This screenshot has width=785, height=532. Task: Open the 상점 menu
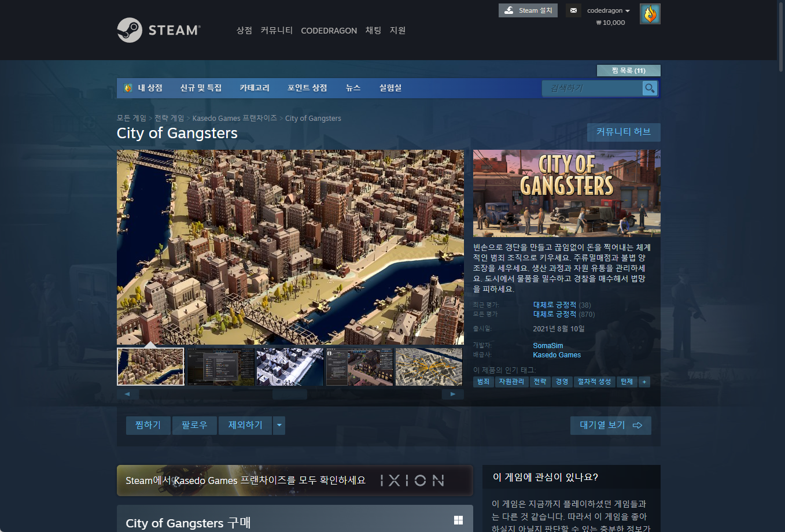tap(244, 30)
